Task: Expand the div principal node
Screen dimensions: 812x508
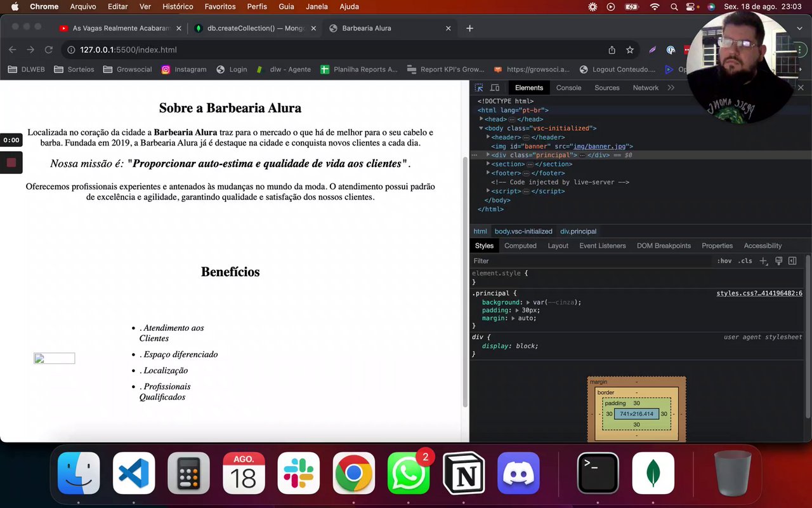Action: [488, 155]
